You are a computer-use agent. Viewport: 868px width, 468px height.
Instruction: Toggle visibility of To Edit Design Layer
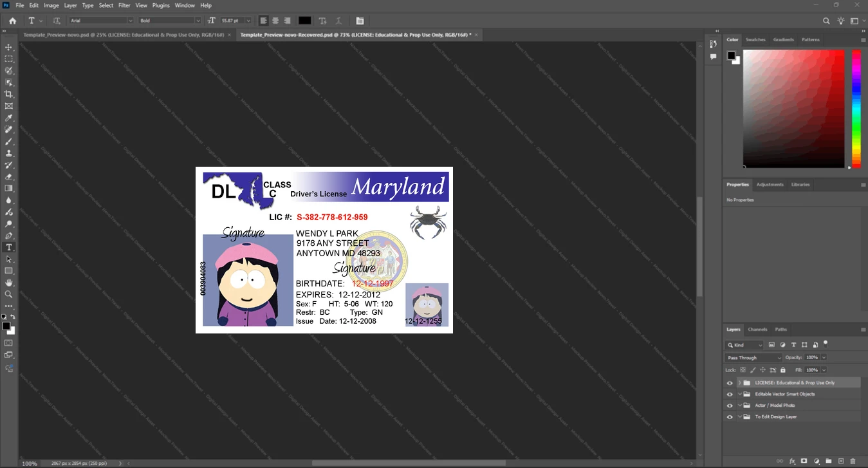[x=730, y=417]
